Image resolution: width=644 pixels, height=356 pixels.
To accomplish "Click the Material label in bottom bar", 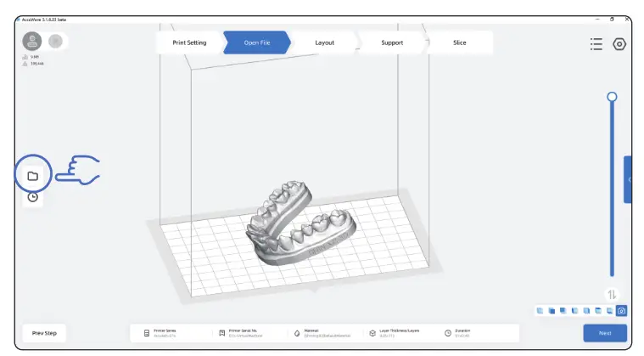I will [311, 331].
